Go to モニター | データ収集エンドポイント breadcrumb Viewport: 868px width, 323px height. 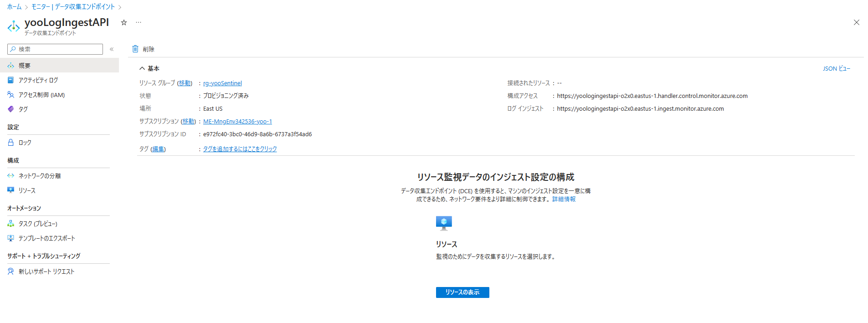coord(73,7)
